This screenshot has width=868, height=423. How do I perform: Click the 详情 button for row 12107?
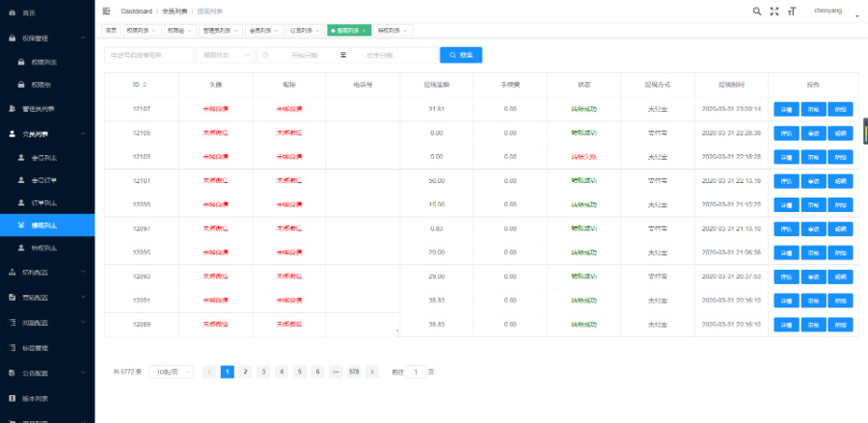tap(785, 109)
